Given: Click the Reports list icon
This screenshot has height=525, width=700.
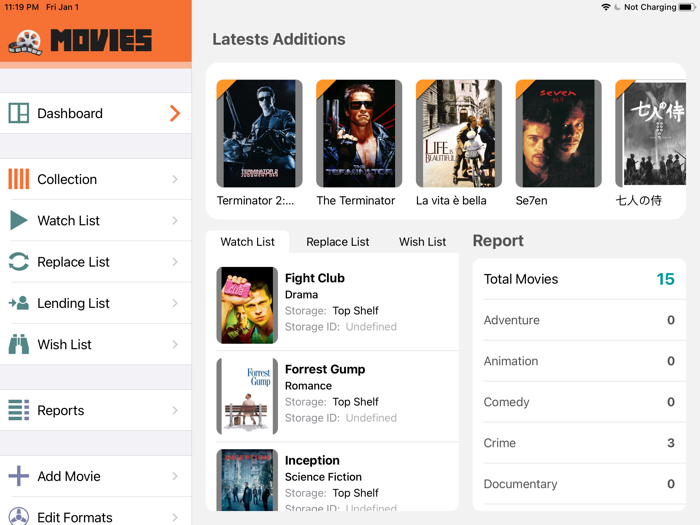Looking at the screenshot, I should (19, 410).
